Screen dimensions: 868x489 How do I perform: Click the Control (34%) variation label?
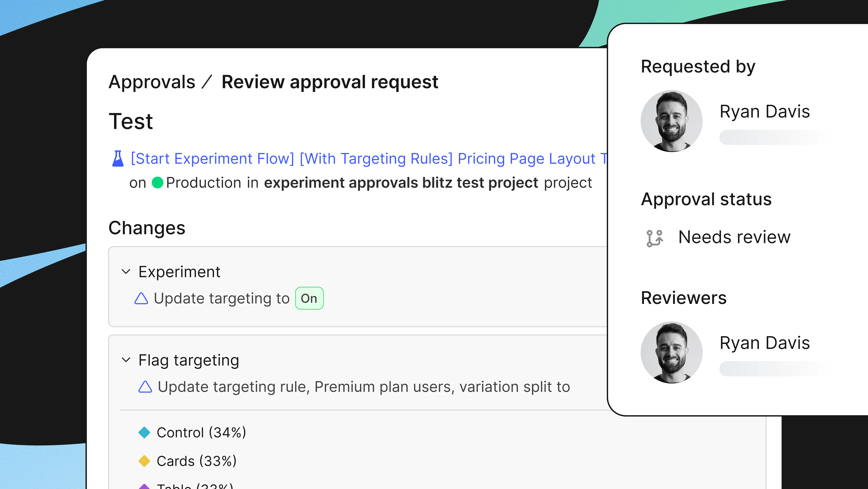(201, 432)
